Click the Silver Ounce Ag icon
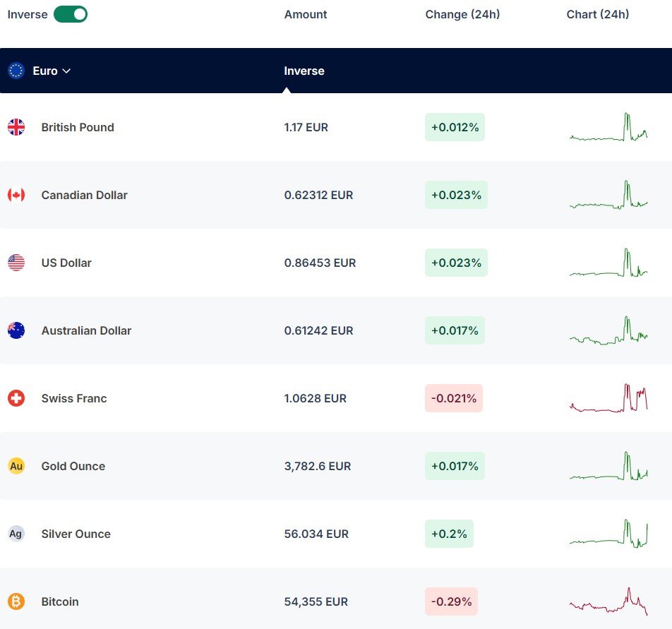The width and height of the screenshot is (672, 629). point(16,534)
